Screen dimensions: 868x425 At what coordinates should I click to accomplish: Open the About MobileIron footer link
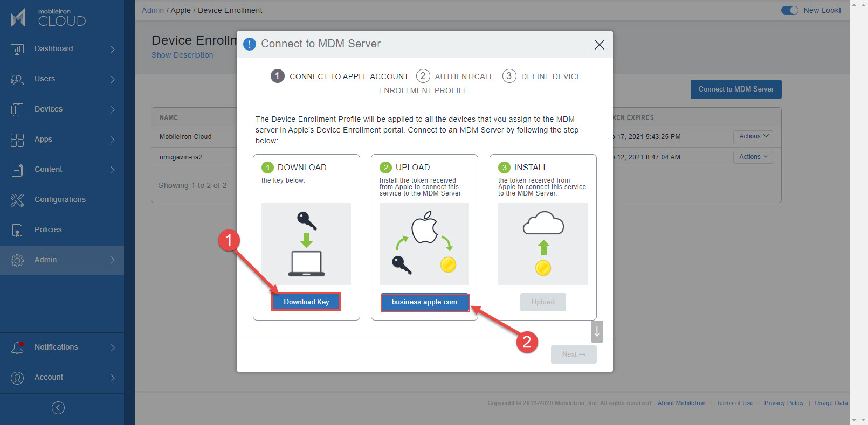click(x=681, y=403)
